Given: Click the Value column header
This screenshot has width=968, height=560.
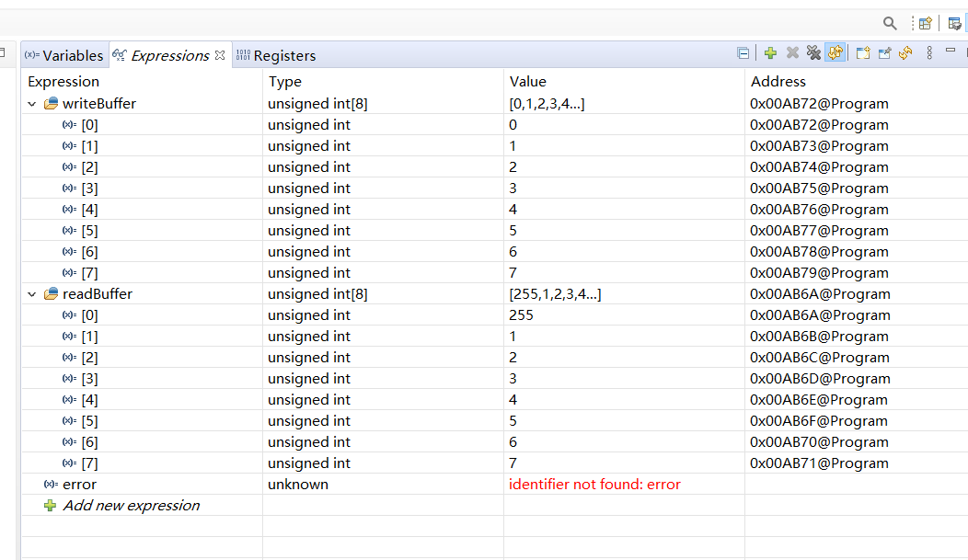Looking at the screenshot, I should pyautogui.click(x=528, y=82).
